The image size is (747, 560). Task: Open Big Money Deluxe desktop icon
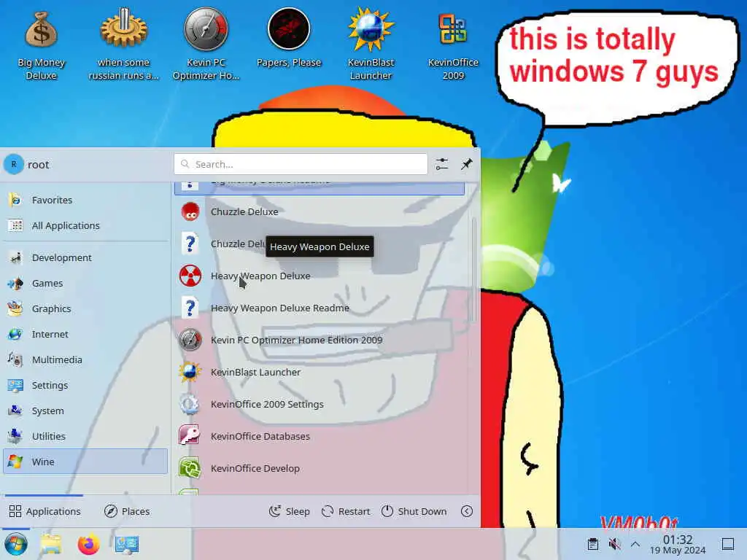[42, 45]
